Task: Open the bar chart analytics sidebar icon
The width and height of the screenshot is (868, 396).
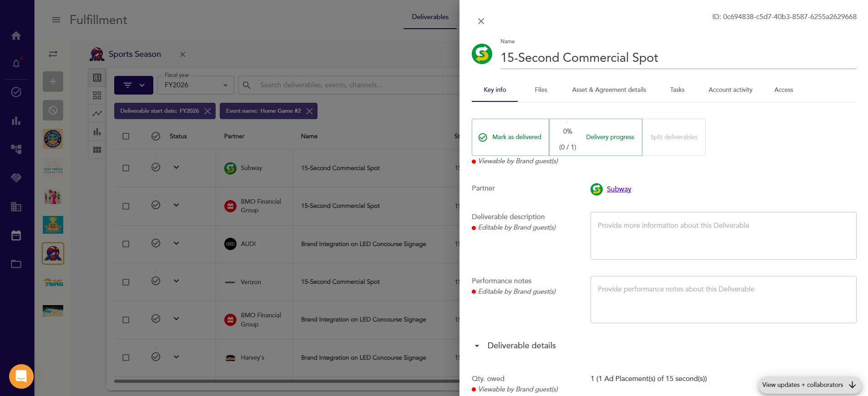Action: pyautogui.click(x=16, y=121)
